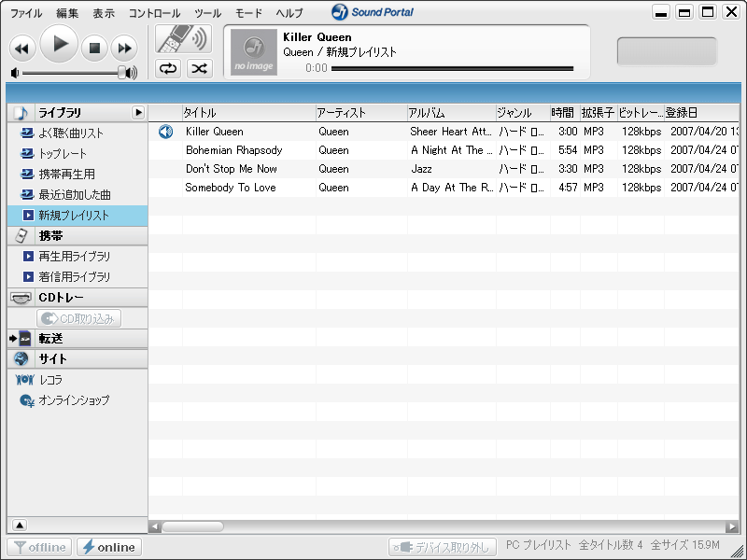Expand the ライブラリ section arrow
The image size is (747, 560).
138,112
